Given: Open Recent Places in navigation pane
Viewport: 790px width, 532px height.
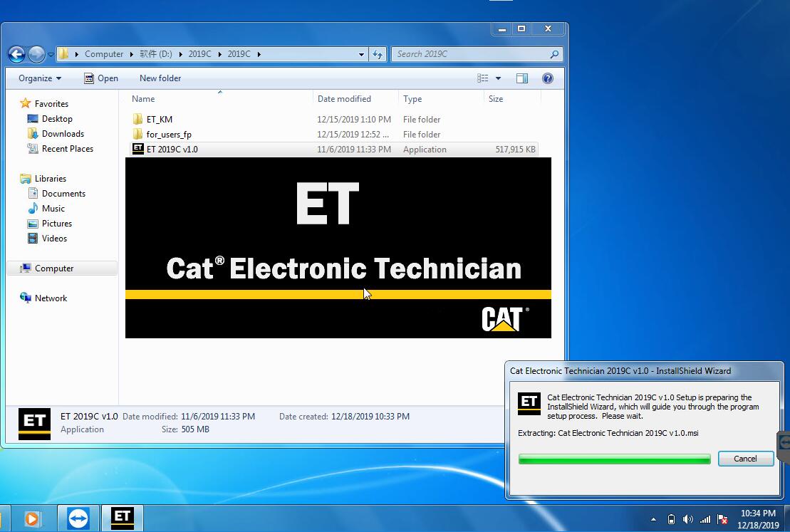Looking at the screenshot, I should (68, 149).
